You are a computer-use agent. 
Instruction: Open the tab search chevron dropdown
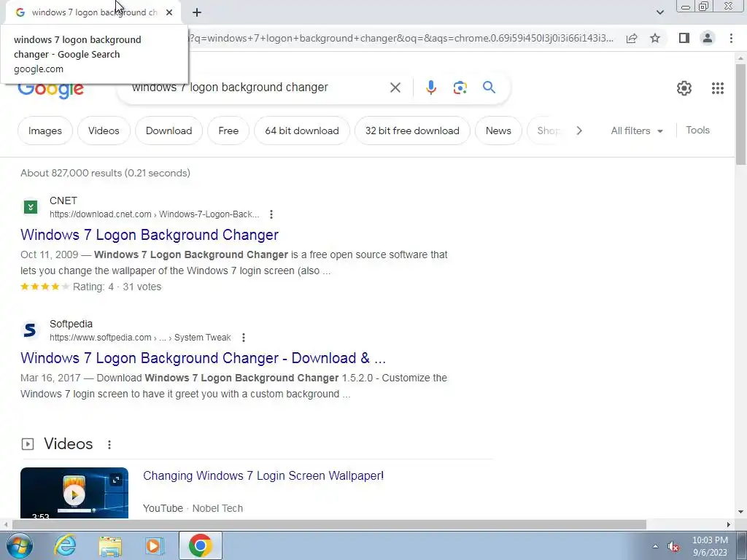(x=659, y=12)
